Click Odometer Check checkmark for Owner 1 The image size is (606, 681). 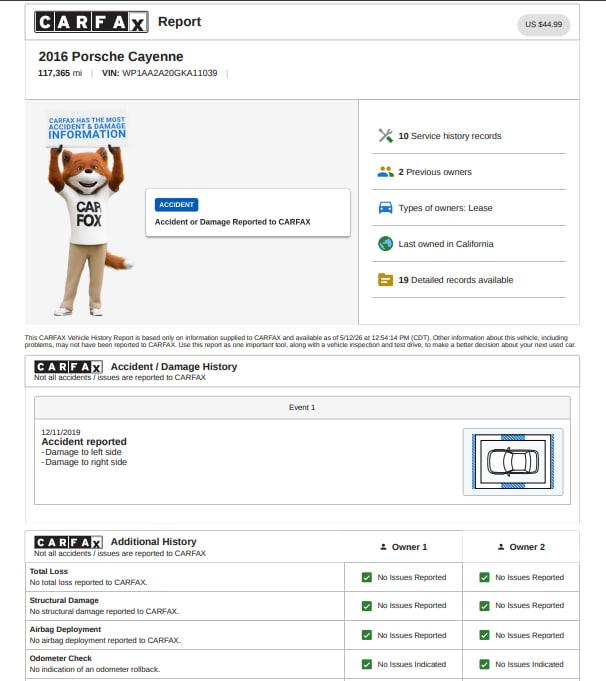(367, 664)
